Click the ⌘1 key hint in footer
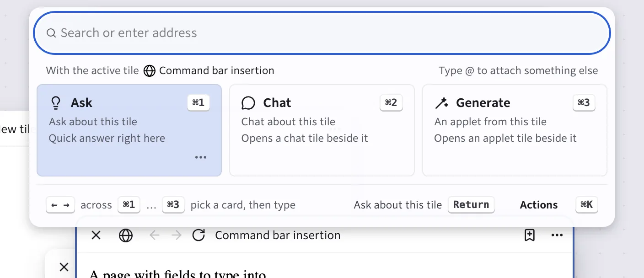 click(129, 205)
